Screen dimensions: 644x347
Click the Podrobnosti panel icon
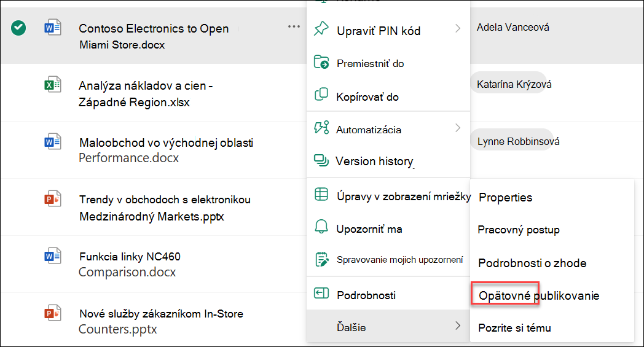point(321,293)
